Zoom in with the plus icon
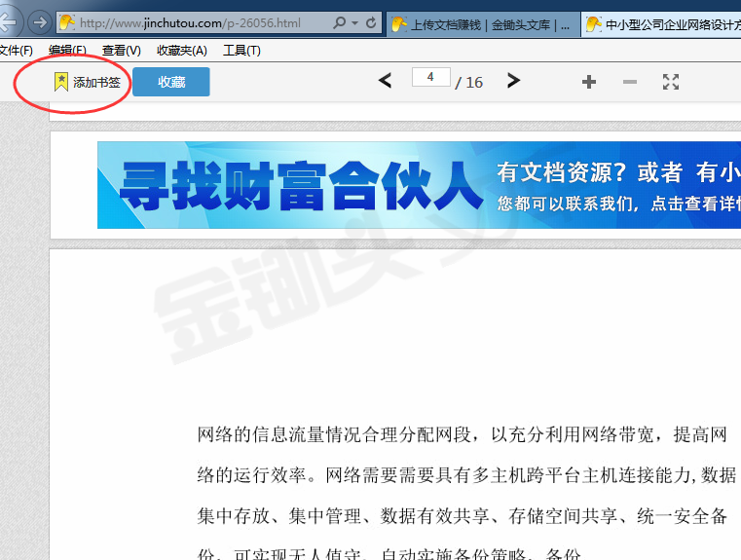This screenshot has width=741, height=560. pyautogui.click(x=588, y=82)
